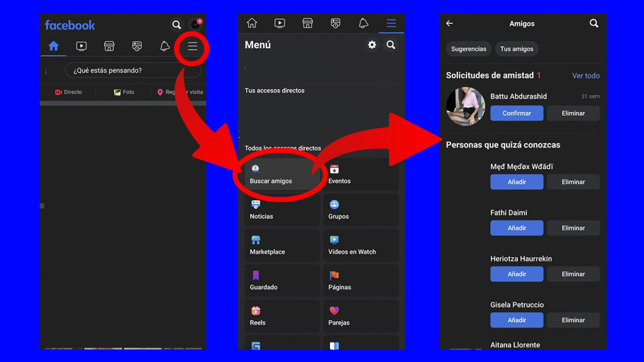
Task: Select the Tus amigos filter chip
Action: tap(516, 49)
